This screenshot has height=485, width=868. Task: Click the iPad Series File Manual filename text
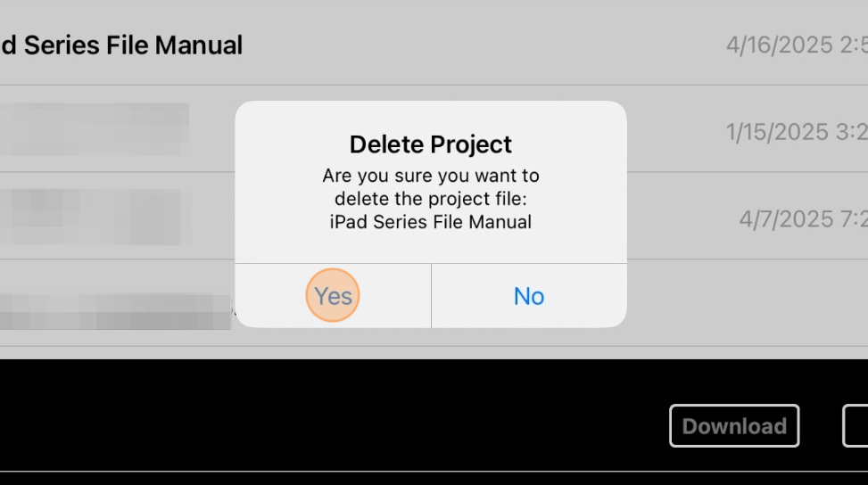point(431,222)
